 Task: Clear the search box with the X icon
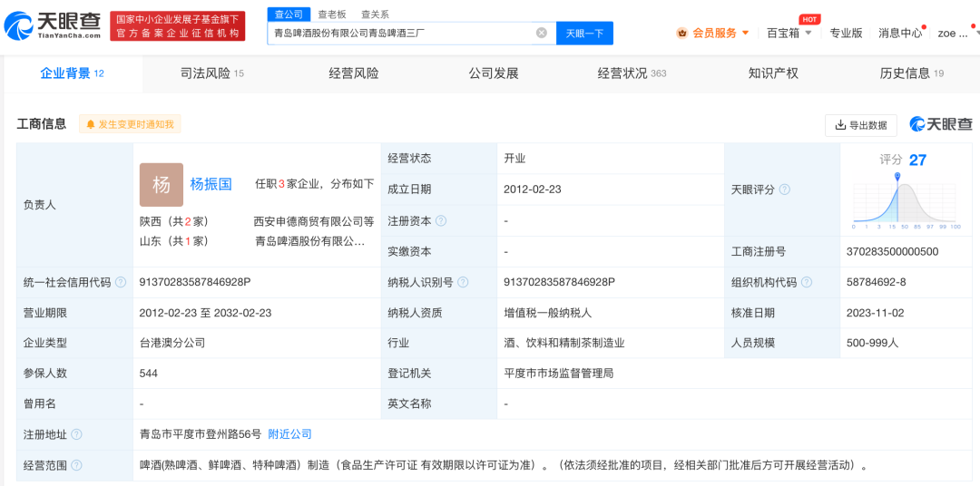[541, 34]
